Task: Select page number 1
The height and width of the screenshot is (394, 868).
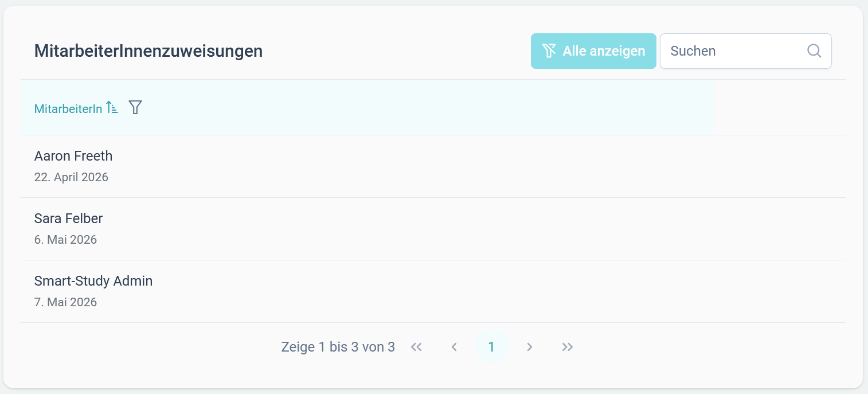Action: click(491, 347)
